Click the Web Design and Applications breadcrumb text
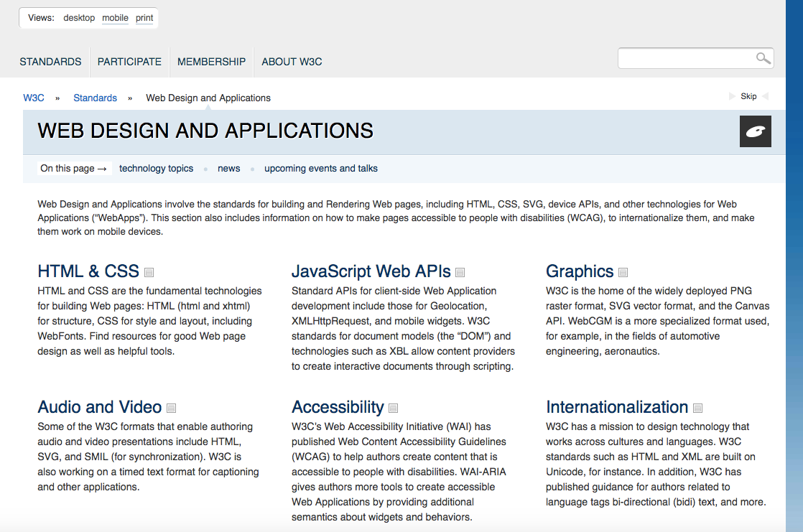803x532 pixels. pos(208,98)
